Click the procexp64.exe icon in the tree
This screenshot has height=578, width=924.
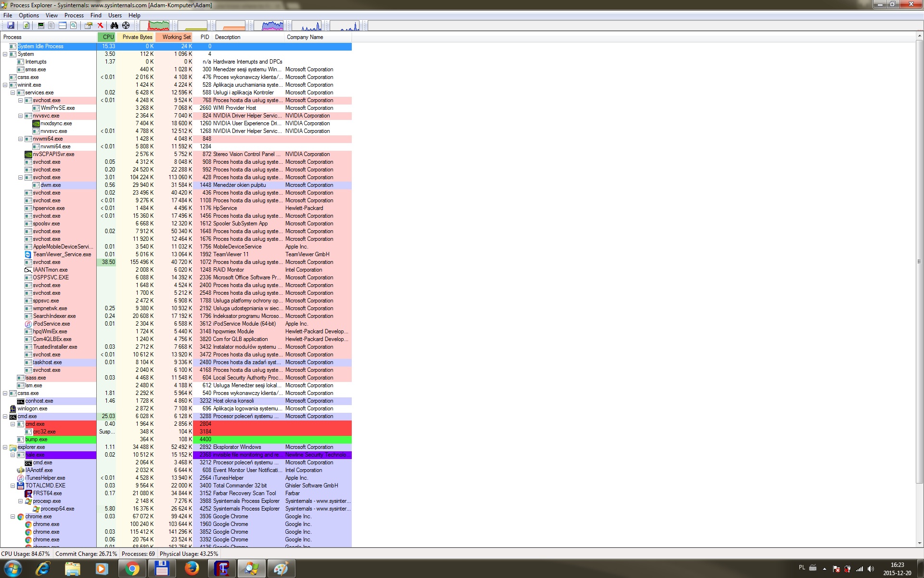36,509
